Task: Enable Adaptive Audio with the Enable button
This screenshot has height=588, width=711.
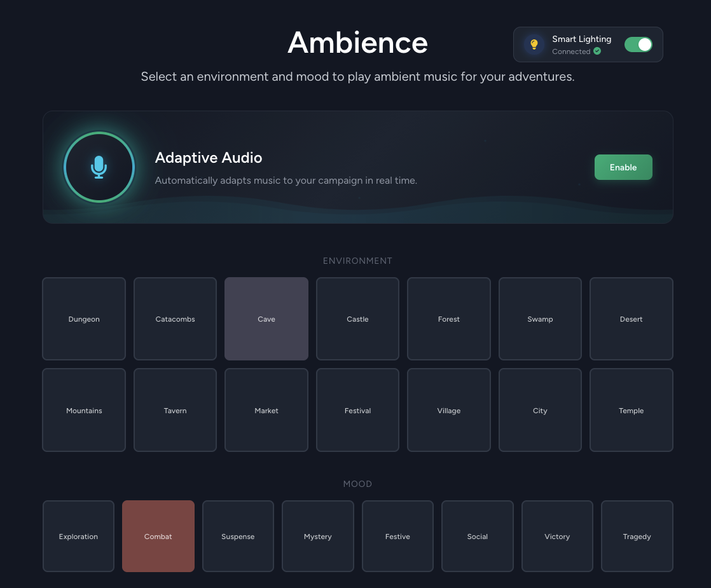Action: [x=623, y=167]
